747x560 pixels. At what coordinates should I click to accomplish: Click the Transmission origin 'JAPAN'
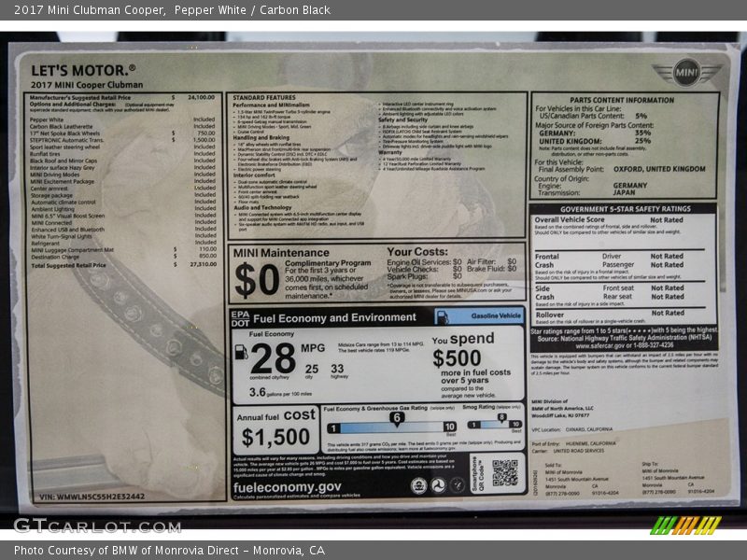pyautogui.click(x=624, y=193)
